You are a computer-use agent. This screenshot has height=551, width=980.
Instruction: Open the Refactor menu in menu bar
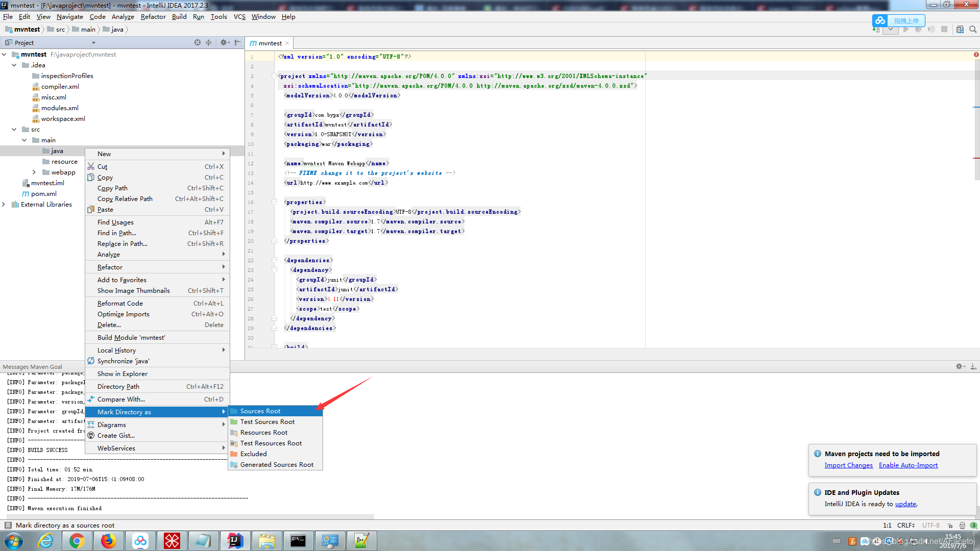coord(153,17)
